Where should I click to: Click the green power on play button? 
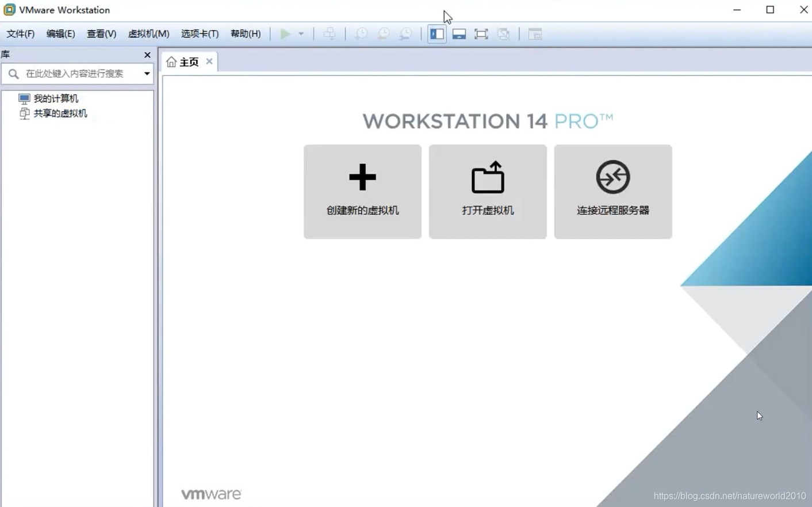coord(285,34)
